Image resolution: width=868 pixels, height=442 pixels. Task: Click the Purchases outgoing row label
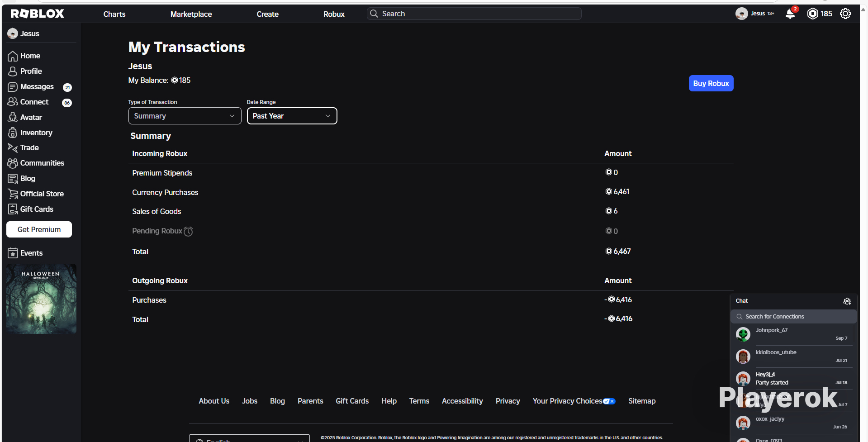(x=149, y=300)
